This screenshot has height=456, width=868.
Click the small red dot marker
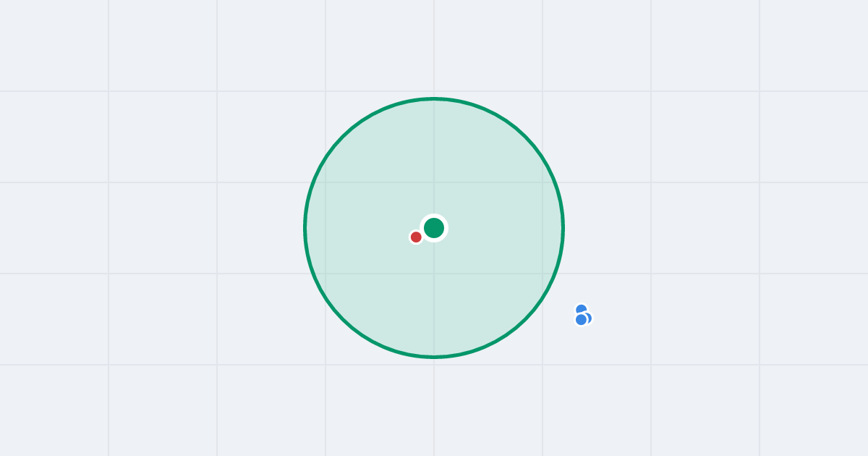[x=416, y=237]
